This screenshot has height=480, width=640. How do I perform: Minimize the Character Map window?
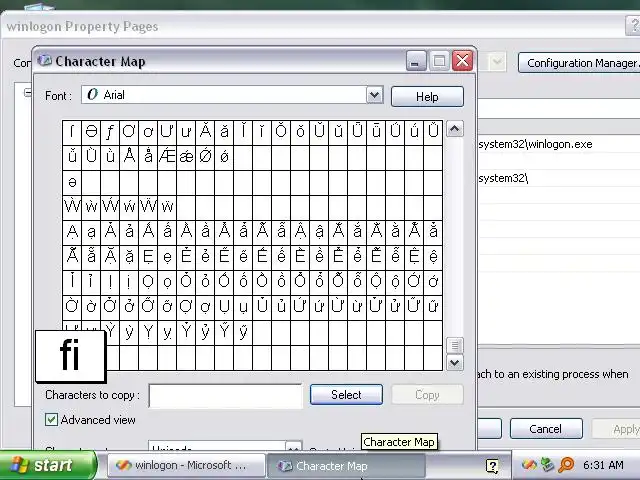tap(416, 61)
